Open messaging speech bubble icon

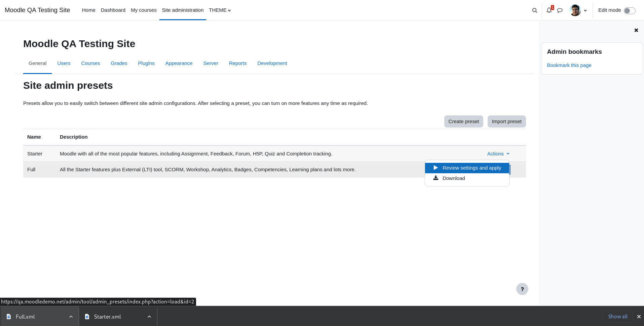coord(560,10)
